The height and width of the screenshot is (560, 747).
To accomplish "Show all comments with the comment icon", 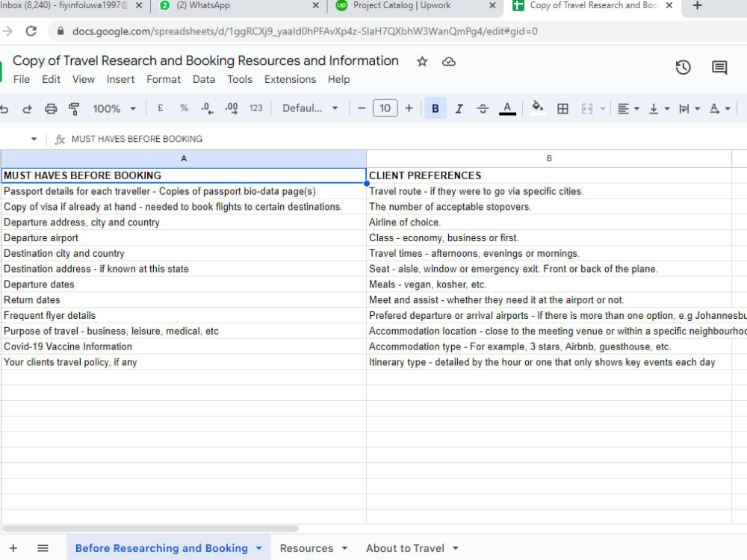I will [x=719, y=67].
